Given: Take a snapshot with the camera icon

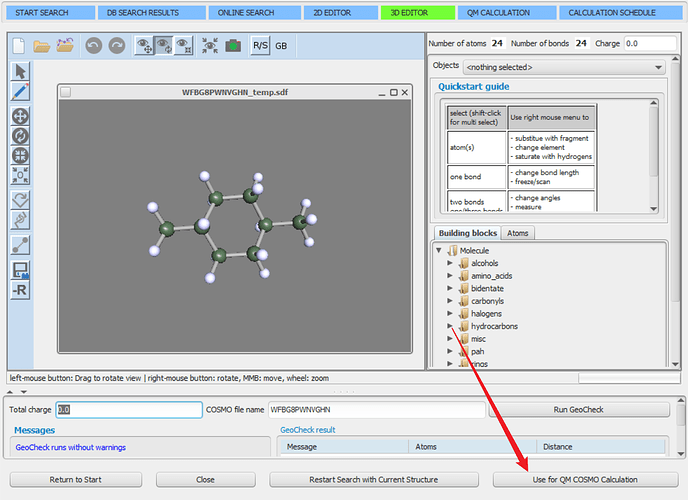Looking at the screenshot, I should tap(233, 46).
